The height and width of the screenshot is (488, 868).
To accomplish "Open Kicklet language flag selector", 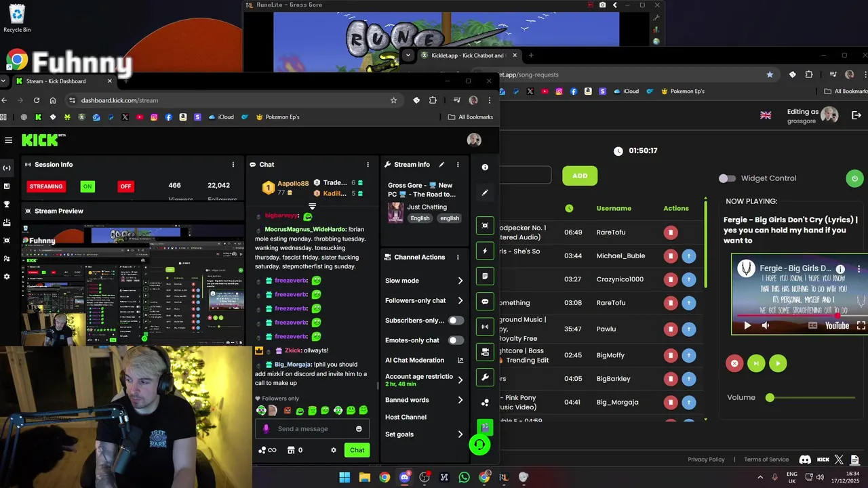I will click(766, 115).
